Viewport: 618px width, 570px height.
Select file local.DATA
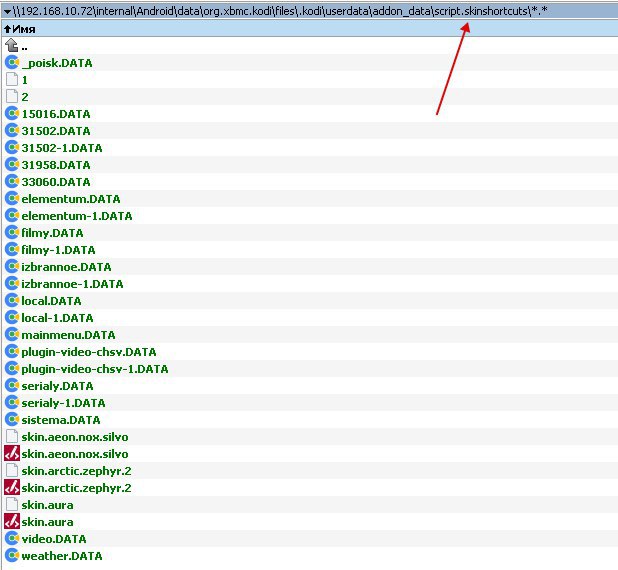tap(51, 301)
